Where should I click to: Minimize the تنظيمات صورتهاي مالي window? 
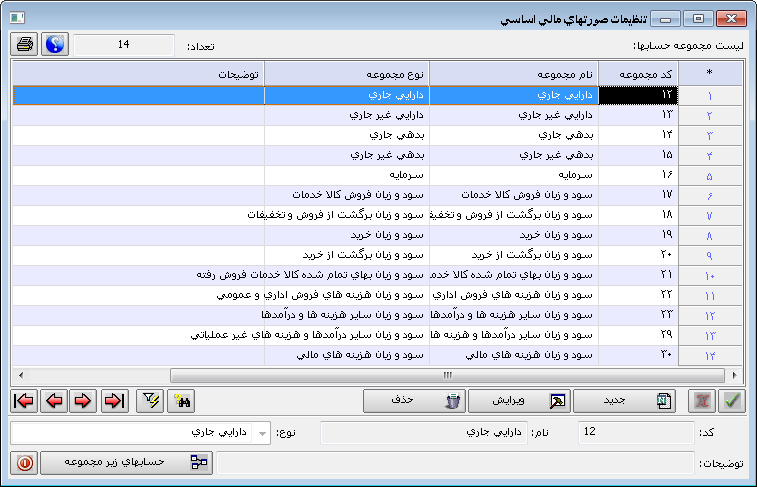pos(665,19)
